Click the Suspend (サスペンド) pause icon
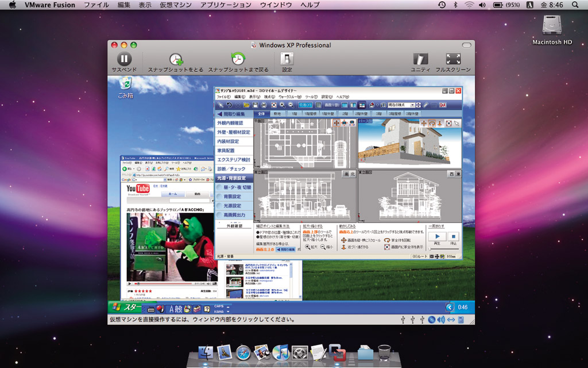 coord(124,59)
